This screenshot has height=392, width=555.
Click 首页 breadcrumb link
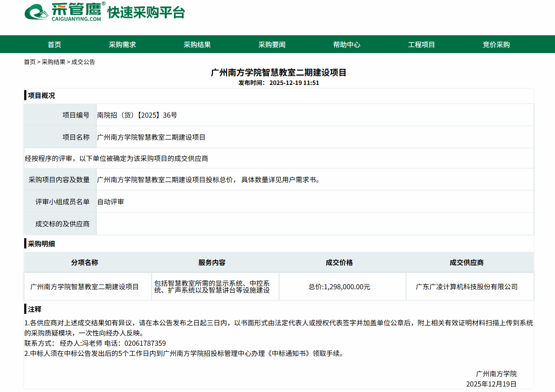coord(30,62)
